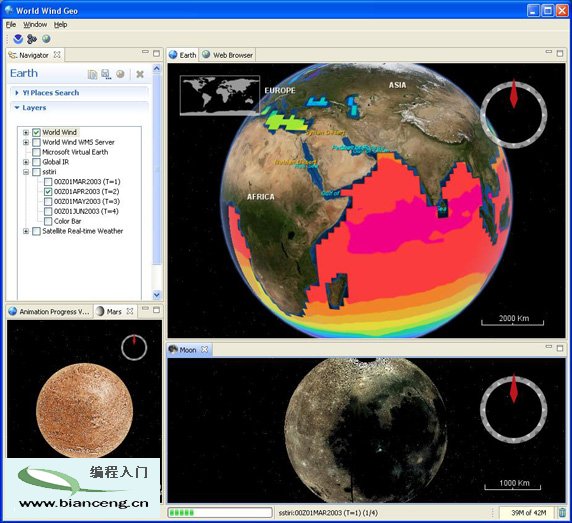
Task: Click the compass in the Moon view
Action: click(x=514, y=409)
